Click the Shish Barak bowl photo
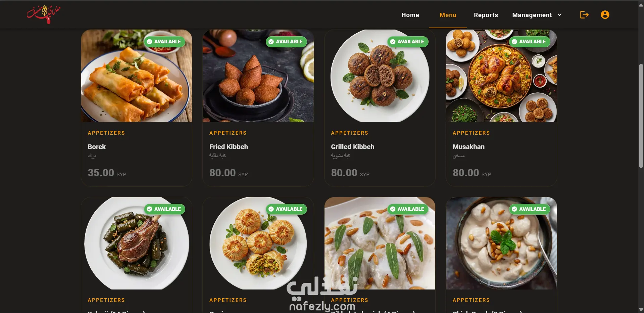The height and width of the screenshot is (313, 644). pos(501,243)
